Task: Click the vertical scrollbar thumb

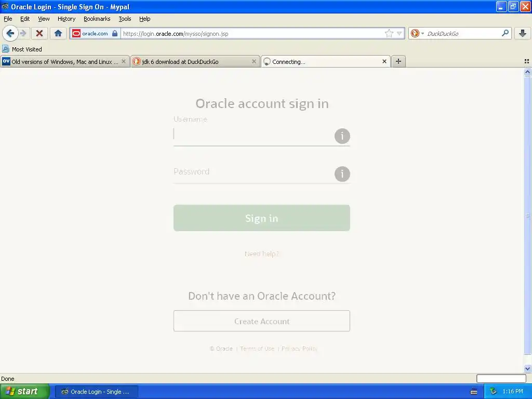Action: tap(527, 216)
